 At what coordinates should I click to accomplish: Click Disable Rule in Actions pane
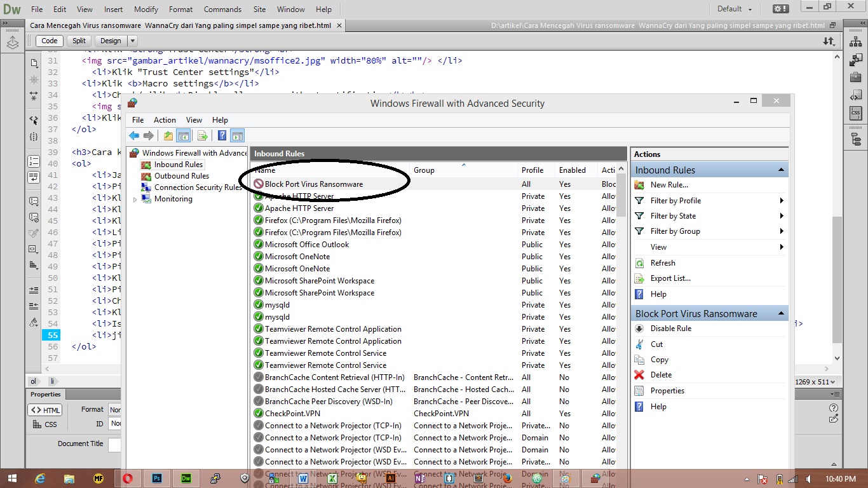pos(671,329)
